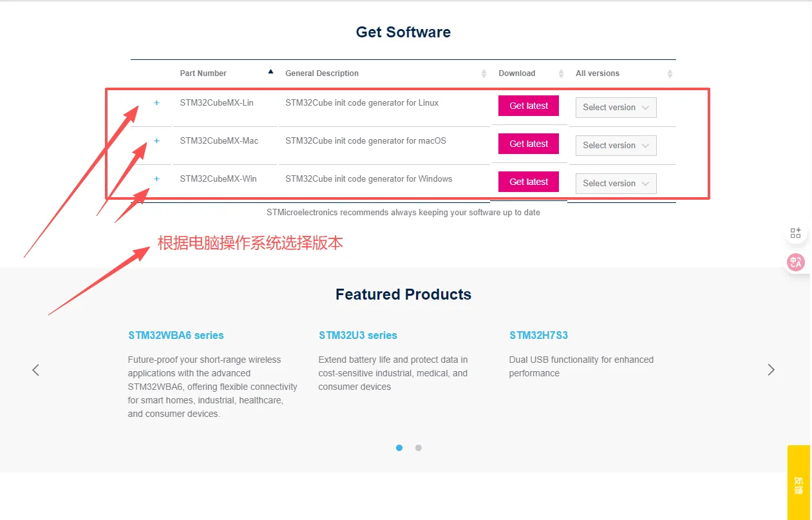The width and height of the screenshot is (812, 520).
Task: Click Get latest for STM32CubeMX-Win
Action: pyautogui.click(x=528, y=181)
